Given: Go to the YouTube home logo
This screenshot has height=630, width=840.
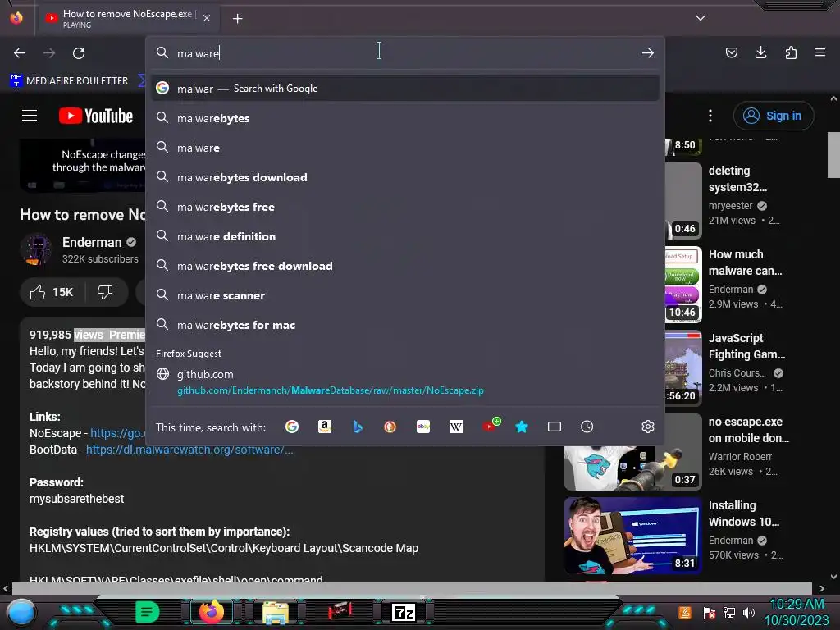Looking at the screenshot, I should click(96, 116).
